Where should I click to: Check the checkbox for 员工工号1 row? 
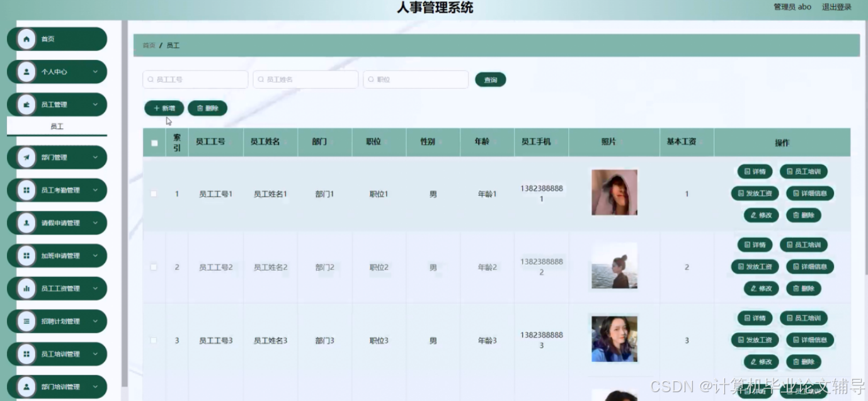[154, 194]
